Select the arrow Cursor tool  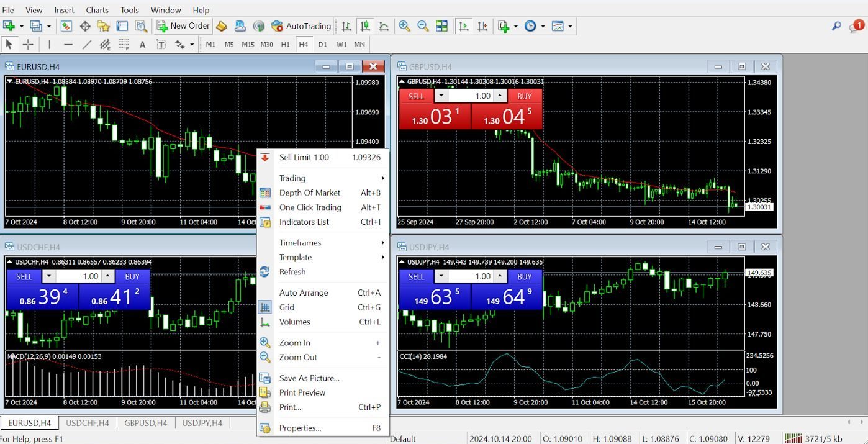pos(9,44)
